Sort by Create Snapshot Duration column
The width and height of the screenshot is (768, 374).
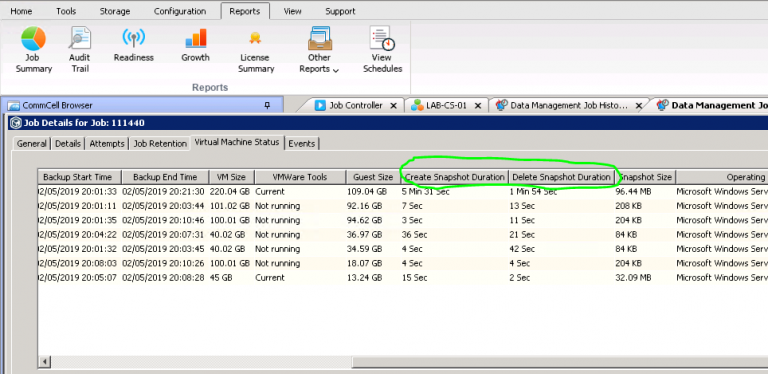(x=455, y=177)
